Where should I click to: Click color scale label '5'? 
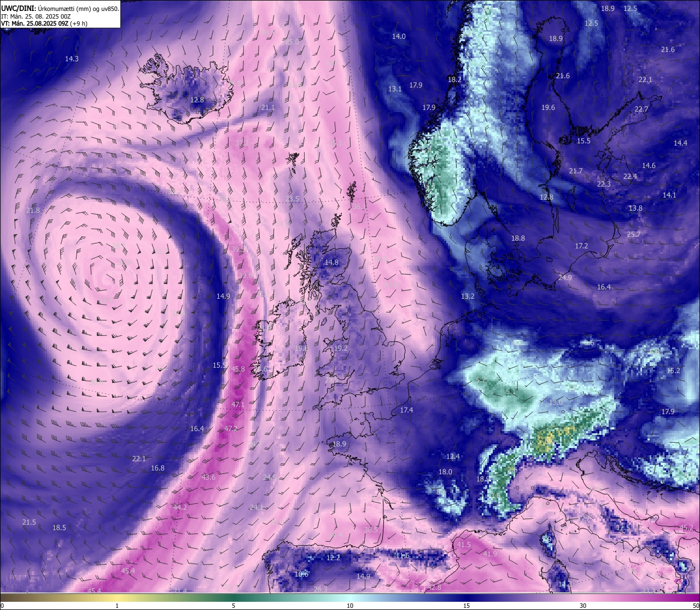tap(234, 606)
